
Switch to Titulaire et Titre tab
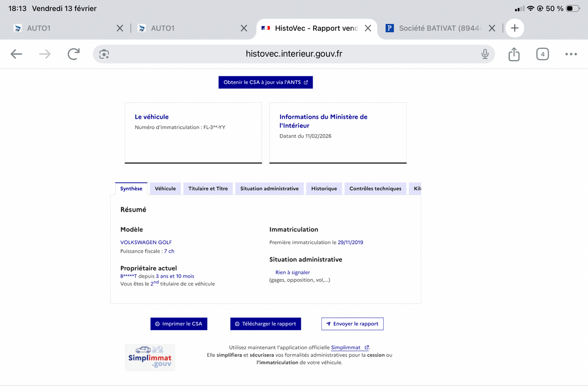pos(208,189)
